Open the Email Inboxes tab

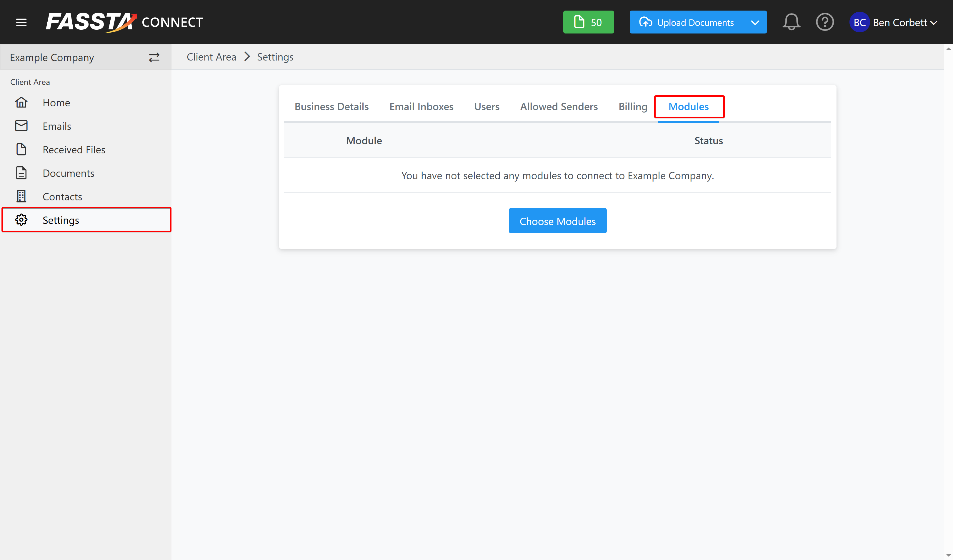click(x=421, y=107)
